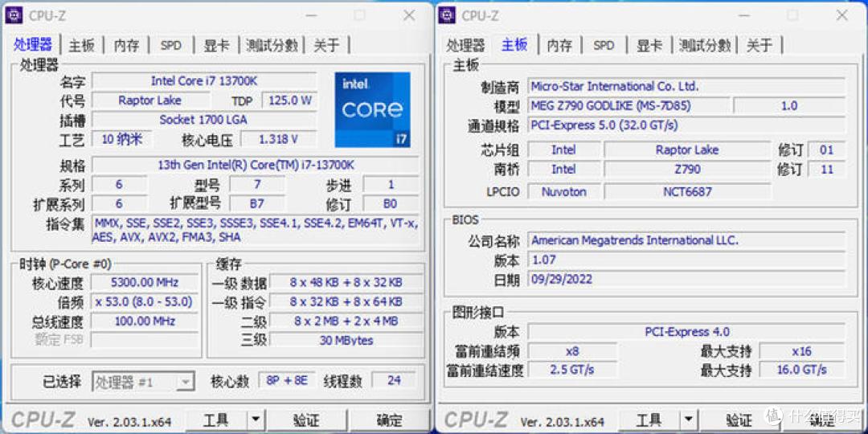
Task: Click current link width x8
Action: pos(572,351)
